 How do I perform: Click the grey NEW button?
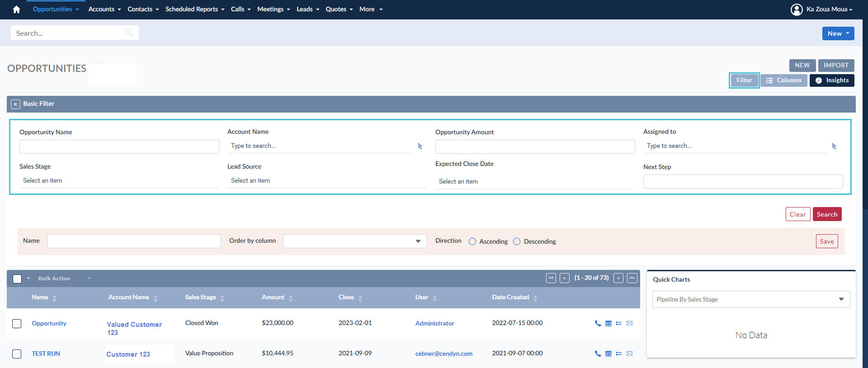802,66
